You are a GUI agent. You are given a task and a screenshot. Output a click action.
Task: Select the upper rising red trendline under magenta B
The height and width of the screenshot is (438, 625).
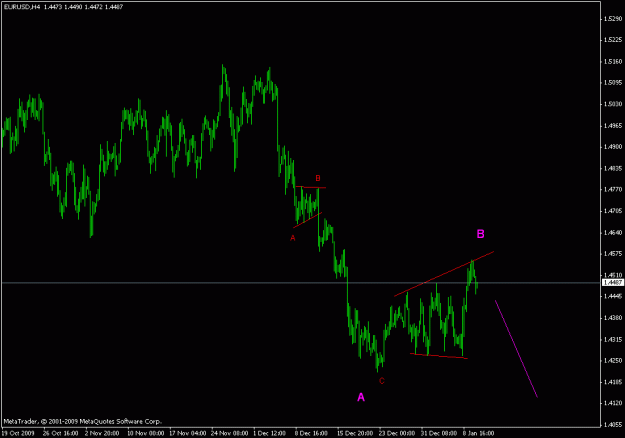444,274
